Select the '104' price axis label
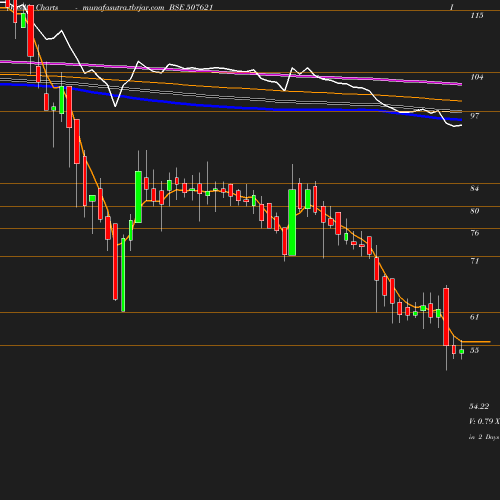500x500 pixels. 477,77
